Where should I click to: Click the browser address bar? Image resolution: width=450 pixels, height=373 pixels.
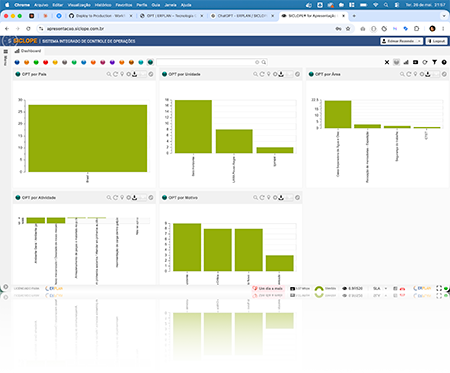point(187,29)
